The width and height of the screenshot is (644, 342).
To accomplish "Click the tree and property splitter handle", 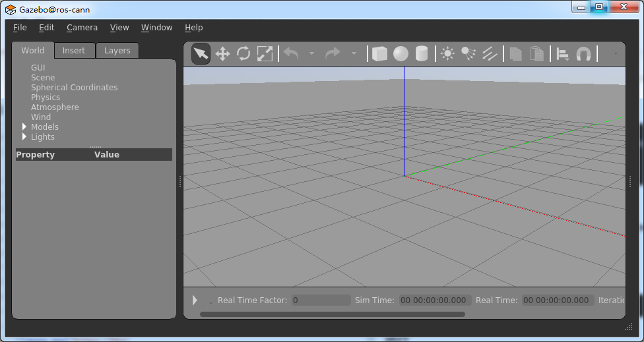I will tap(95, 146).
